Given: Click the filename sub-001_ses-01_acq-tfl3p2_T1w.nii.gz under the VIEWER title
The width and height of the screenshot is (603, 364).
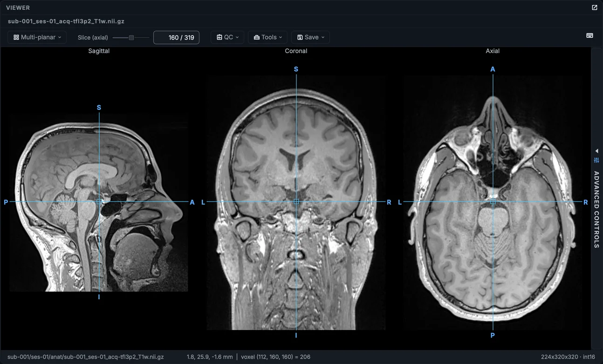Looking at the screenshot, I should point(66,21).
